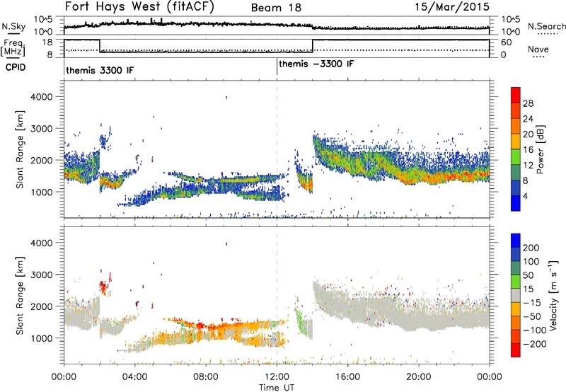Click the green velocity patch near 13:00
The height and width of the screenshot is (392, 566).
click(299, 319)
